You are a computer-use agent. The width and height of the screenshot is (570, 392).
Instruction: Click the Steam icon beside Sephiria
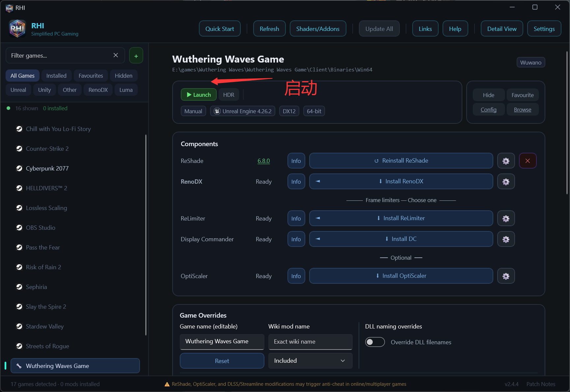[19, 287]
